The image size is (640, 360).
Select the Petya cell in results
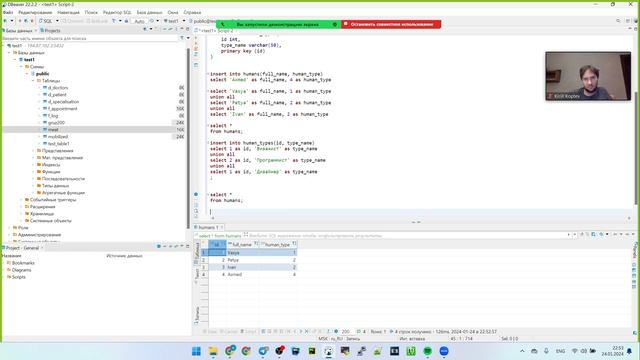(243, 260)
